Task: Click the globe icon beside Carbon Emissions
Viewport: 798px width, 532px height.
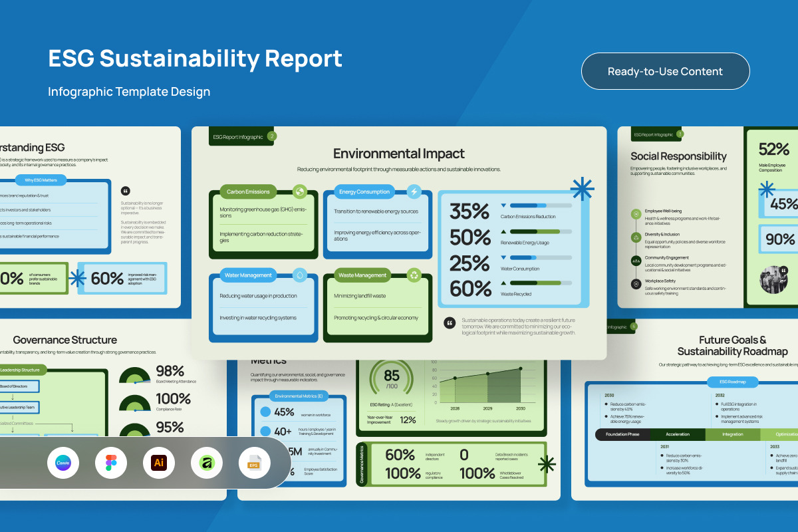Action: coord(300,192)
